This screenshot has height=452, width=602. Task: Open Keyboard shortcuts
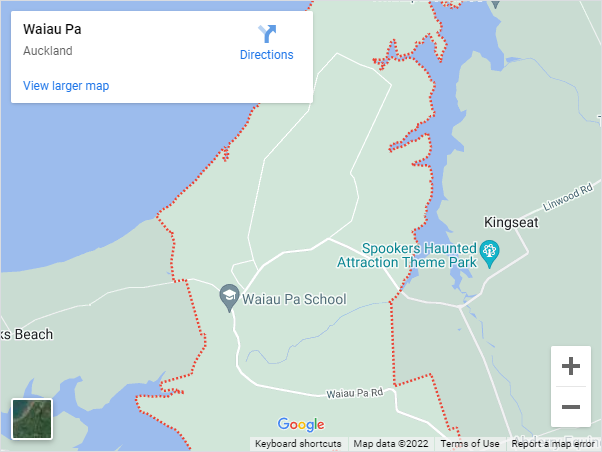298,444
